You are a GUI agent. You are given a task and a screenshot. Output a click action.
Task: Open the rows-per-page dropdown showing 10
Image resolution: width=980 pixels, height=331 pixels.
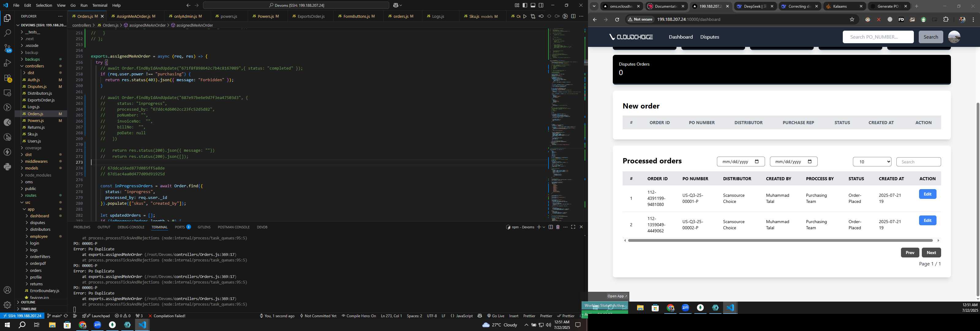(872, 162)
